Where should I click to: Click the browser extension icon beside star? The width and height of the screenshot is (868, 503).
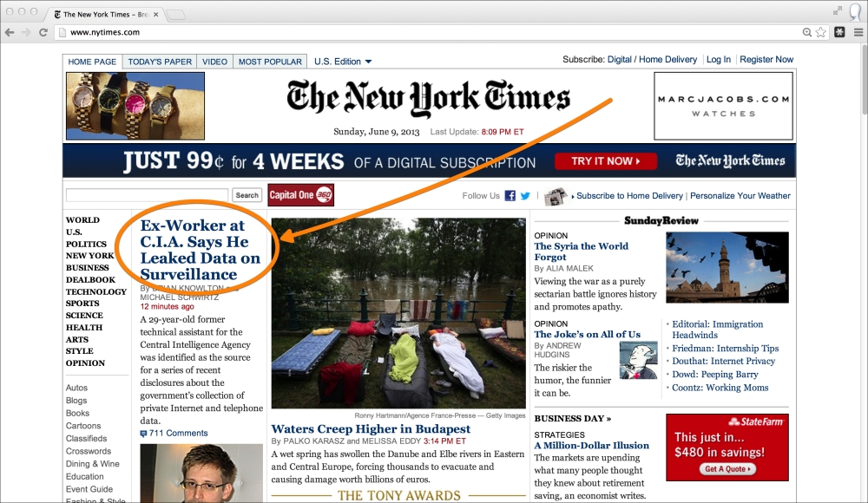coord(839,33)
